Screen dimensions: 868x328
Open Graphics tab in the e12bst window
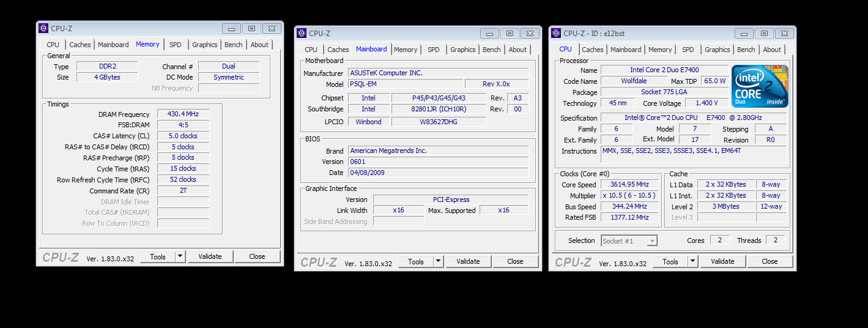tap(717, 50)
